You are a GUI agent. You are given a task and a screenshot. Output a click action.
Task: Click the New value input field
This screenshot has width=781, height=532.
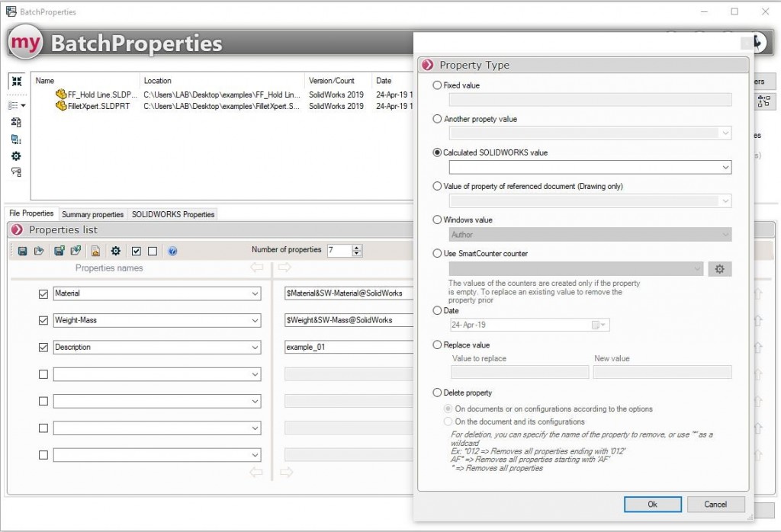point(663,372)
